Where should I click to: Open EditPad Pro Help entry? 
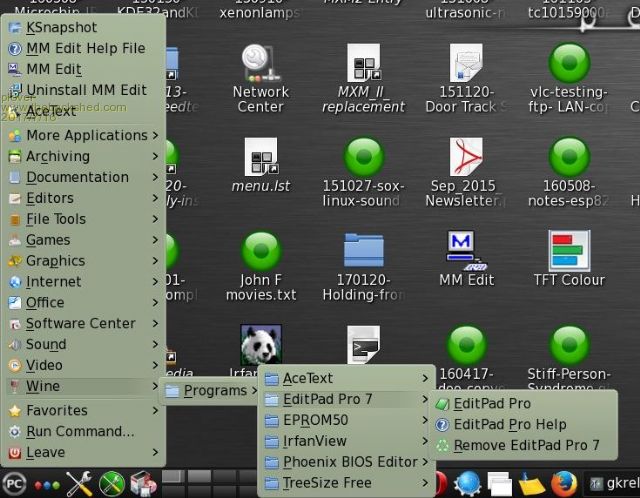click(509, 424)
